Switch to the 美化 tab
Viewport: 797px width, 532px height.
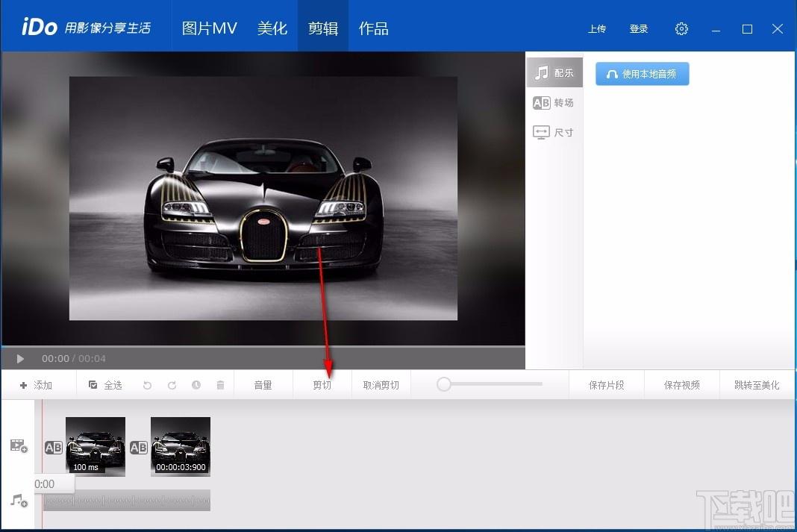(x=272, y=28)
